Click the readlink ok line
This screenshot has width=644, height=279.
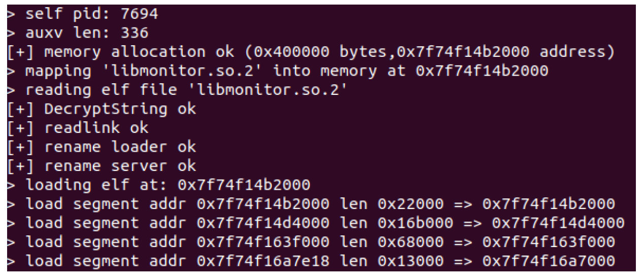96,128
